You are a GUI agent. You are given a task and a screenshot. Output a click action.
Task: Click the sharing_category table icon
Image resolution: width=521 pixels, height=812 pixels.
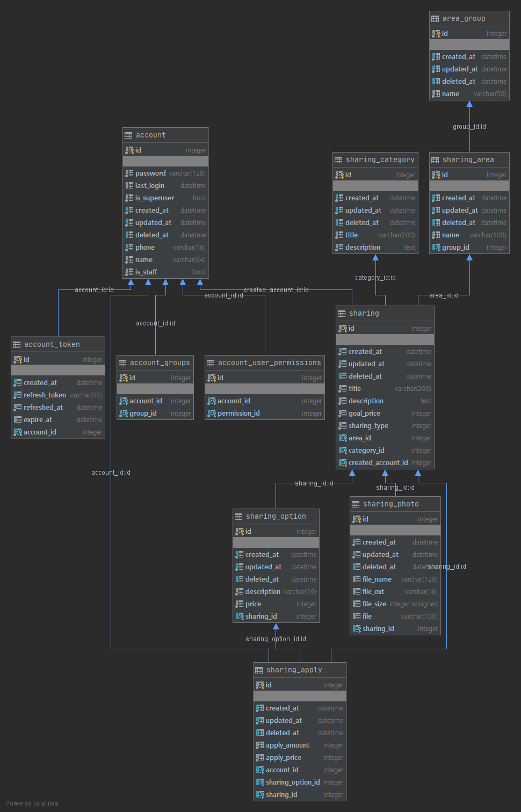(338, 160)
